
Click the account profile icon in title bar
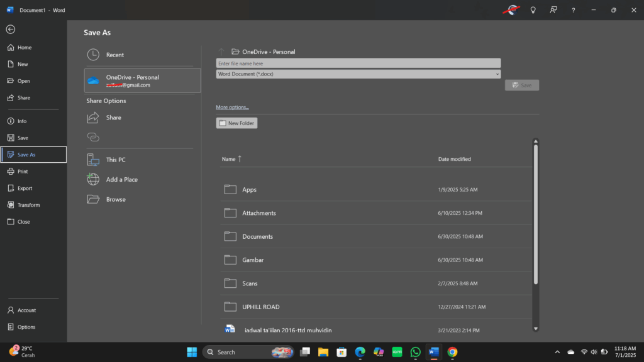pyautogui.click(x=512, y=10)
